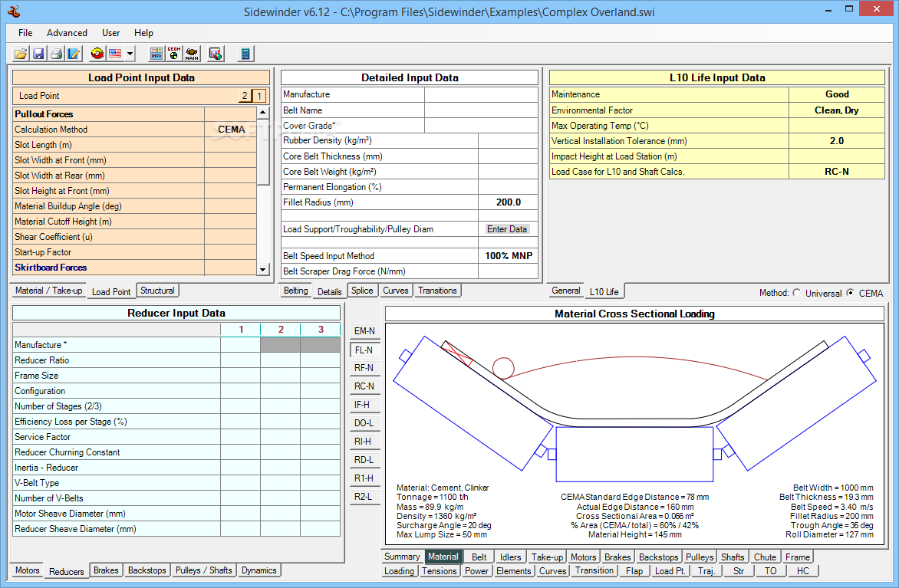Image resolution: width=899 pixels, height=588 pixels.
Task: Open the Advanced menu
Action: 67,33
